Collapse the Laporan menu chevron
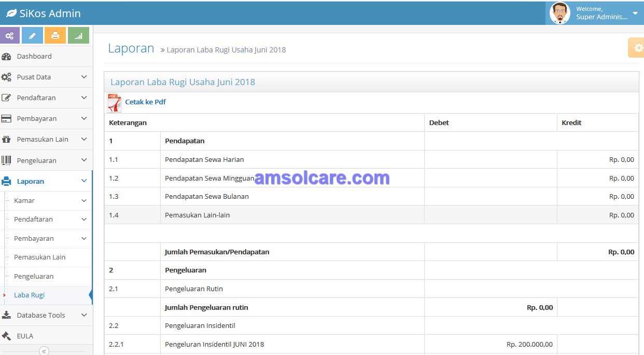This screenshot has width=644, height=355. pyautogui.click(x=84, y=181)
